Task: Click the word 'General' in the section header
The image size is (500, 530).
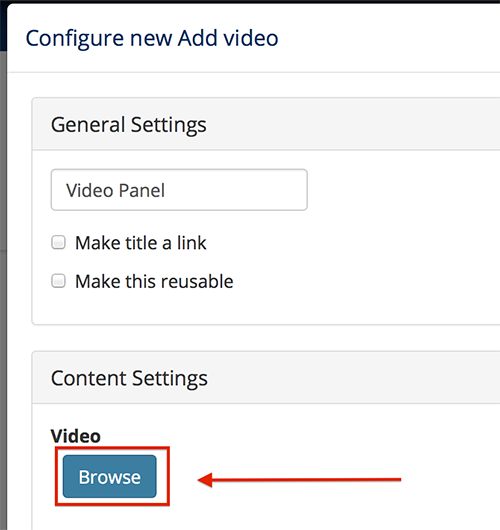Action: (x=88, y=124)
